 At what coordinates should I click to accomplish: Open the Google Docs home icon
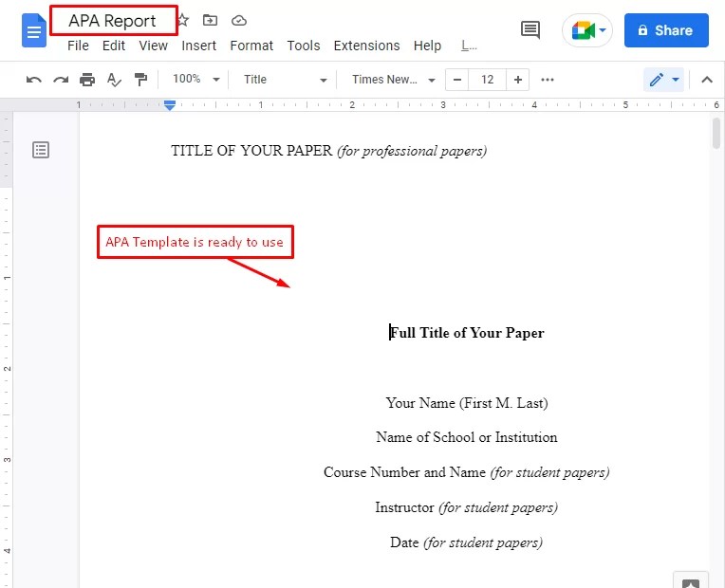point(34,30)
